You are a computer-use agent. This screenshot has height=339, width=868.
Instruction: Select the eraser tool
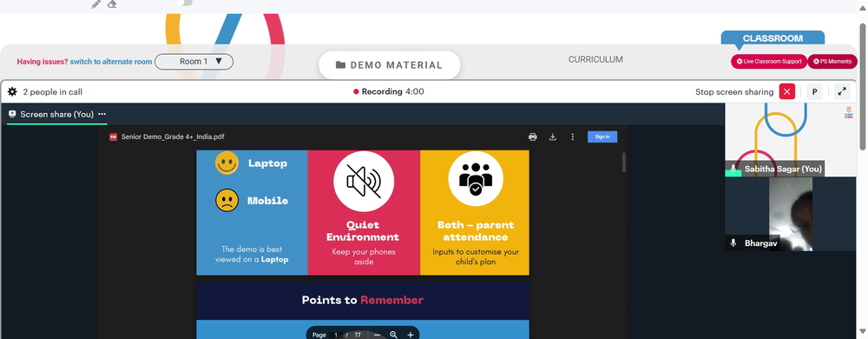pyautogui.click(x=112, y=3)
